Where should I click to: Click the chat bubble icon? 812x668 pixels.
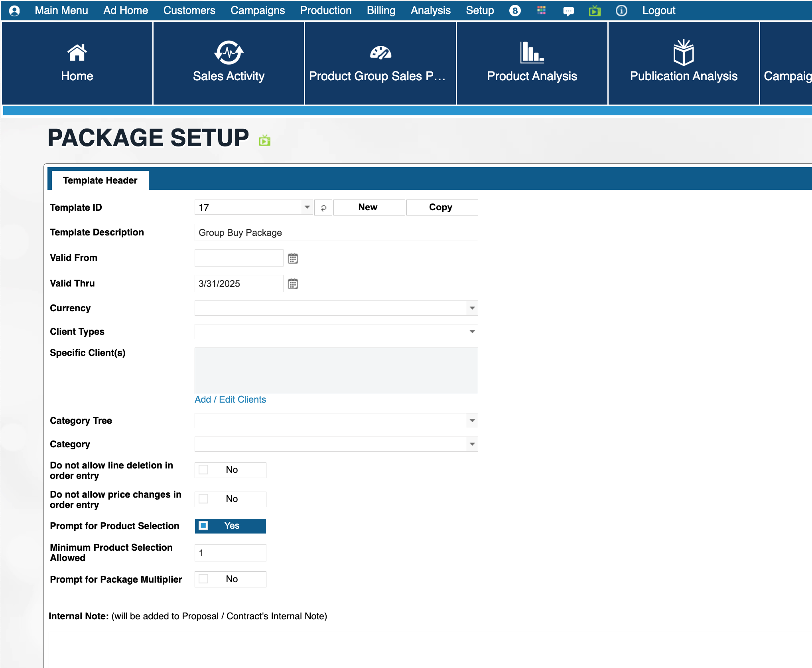pyautogui.click(x=568, y=11)
